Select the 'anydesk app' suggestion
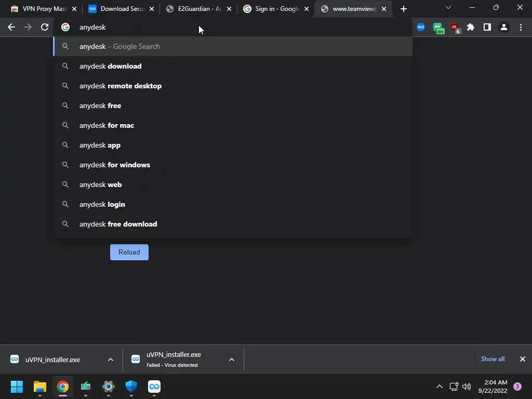Viewport: 532px width, 399px height. click(x=233, y=145)
